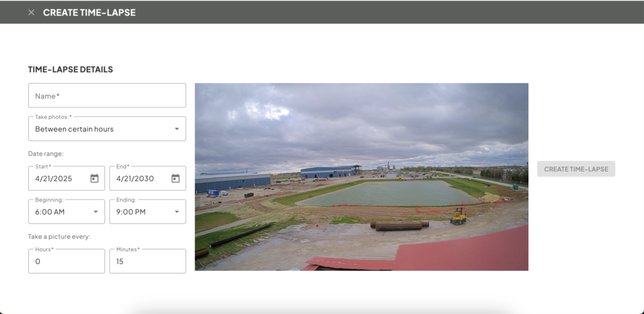Click the Name input field
Image resolution: width=644 pixels, height=314 pixels.
click(x=107, y=96)
